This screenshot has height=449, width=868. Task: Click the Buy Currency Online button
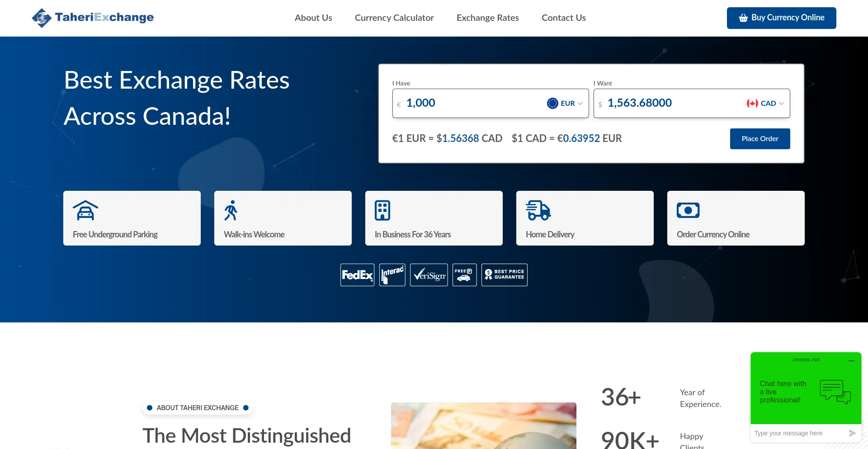click(781, 18)
